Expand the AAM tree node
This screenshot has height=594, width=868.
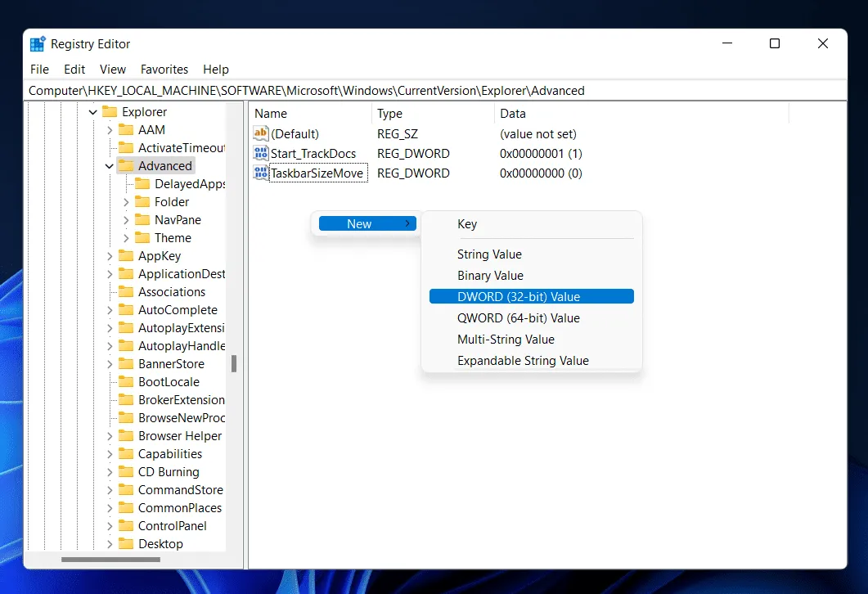tap(110, 130)
